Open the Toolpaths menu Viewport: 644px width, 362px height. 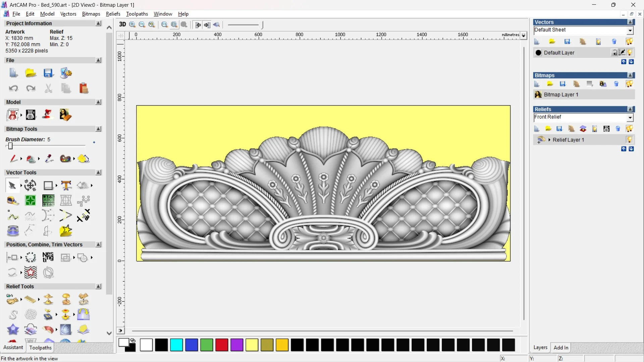pyautogui.click(x=137, y=14)
